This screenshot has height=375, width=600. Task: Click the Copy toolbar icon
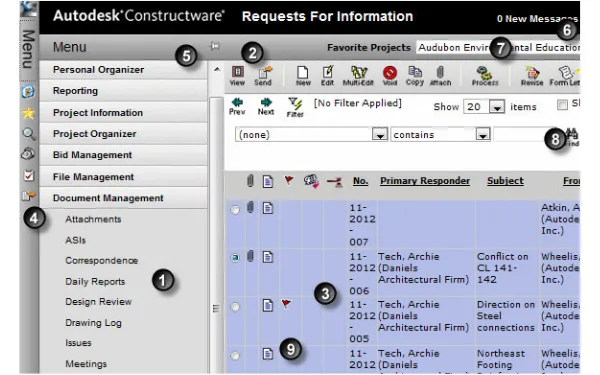(x=415, y=75)
